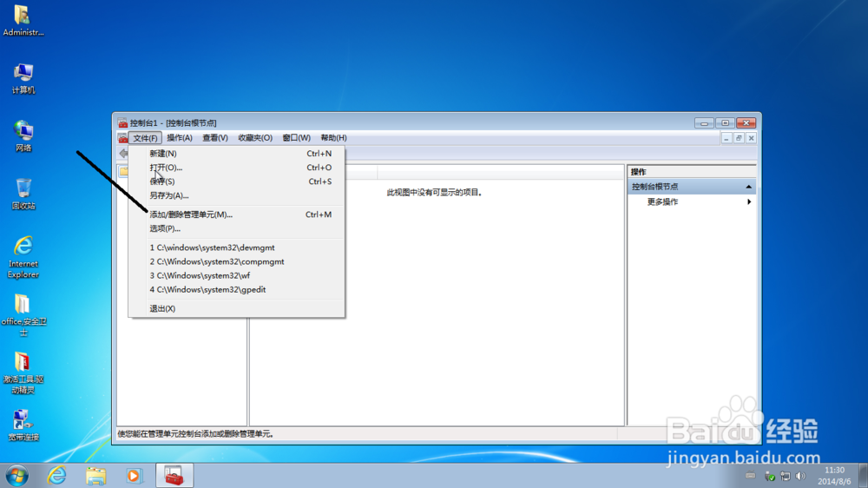The width and height of the screenshot is (868, 488).
Task: Click the security shield tray icon
Action: click(769, 476)
